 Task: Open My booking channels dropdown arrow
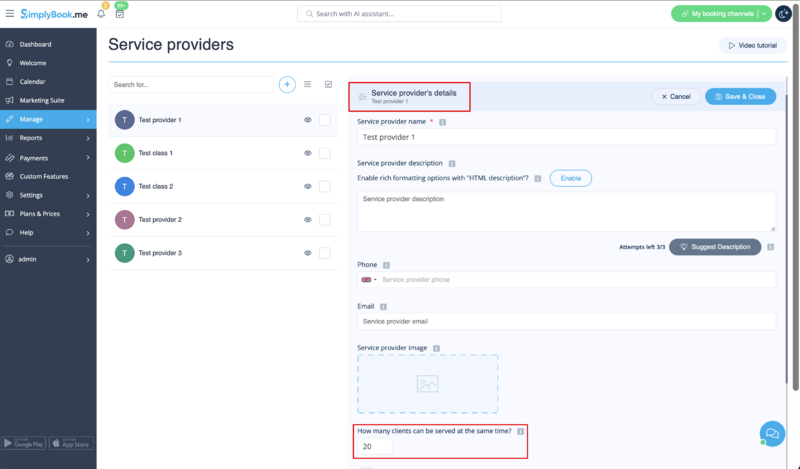[x=764, y=14]
